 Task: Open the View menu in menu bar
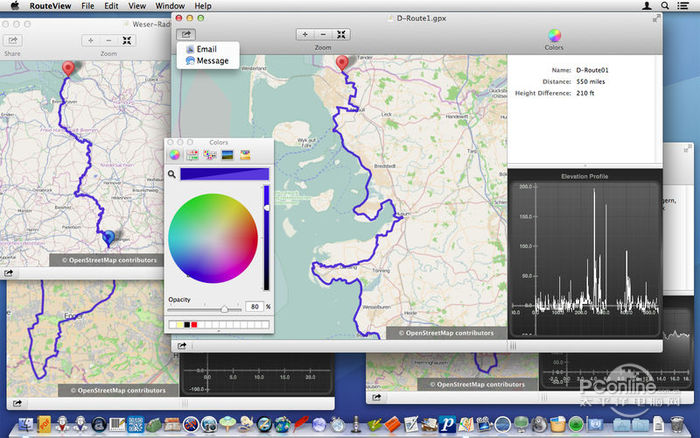tap(138, 6)
